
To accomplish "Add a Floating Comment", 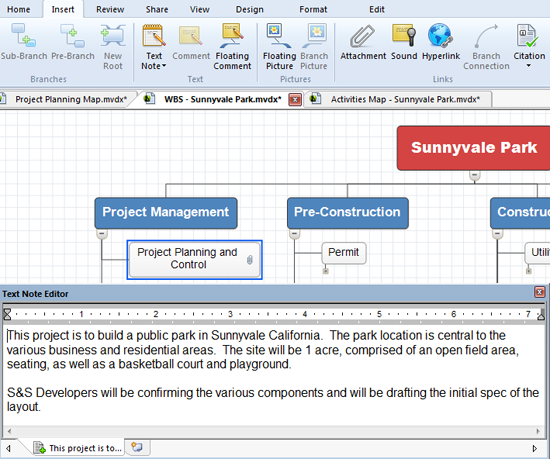I will [232, 46].
